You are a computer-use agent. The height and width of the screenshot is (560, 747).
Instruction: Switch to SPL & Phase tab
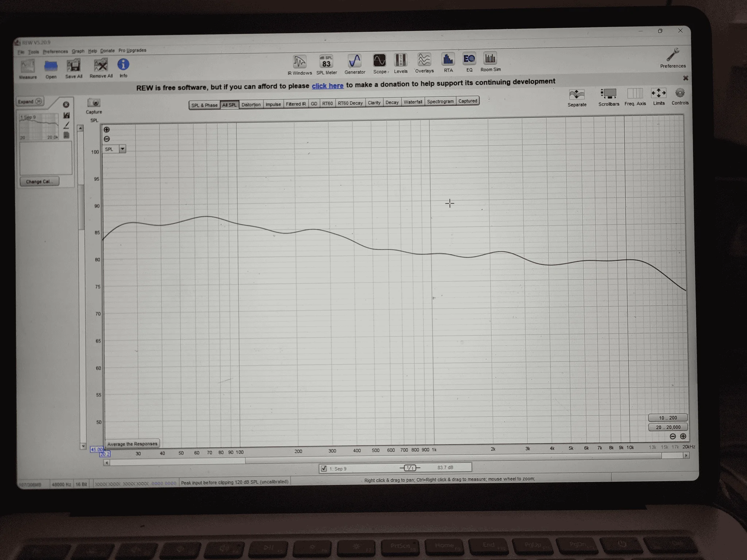coord(204,105)
